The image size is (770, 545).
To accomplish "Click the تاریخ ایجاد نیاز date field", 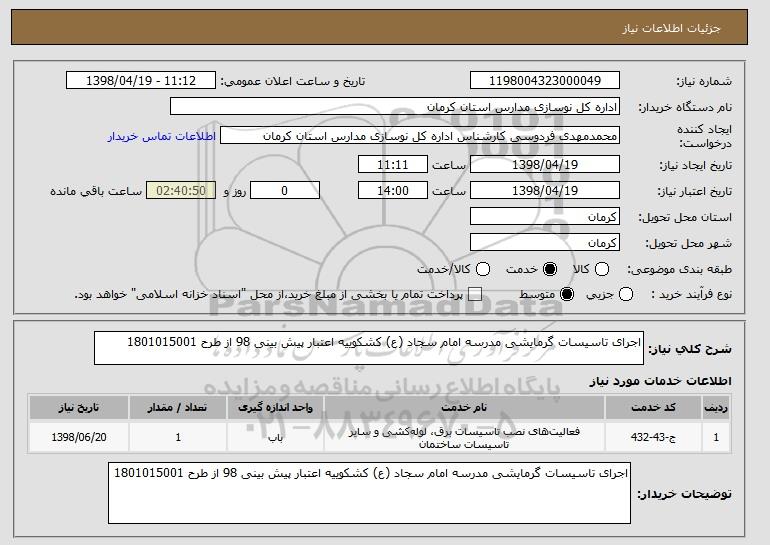I will (x=545, y=164).
